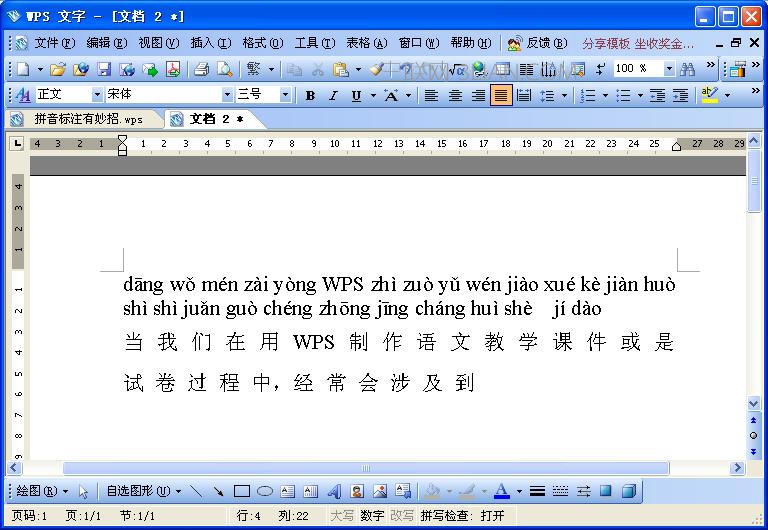Open the 表格 Table menu
Image resolution: width=768 pixels, height=530 pixels.
pos(366,43)
